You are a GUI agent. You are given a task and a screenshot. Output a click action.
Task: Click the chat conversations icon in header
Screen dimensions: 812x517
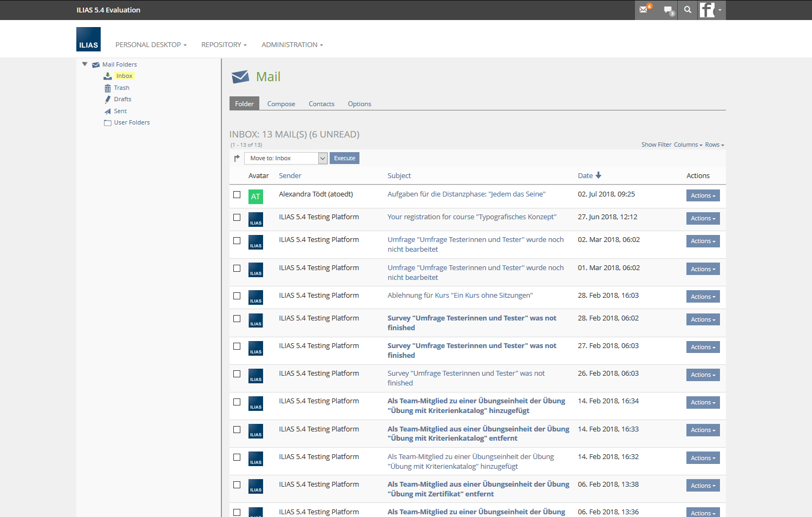[x=669, y=10]
